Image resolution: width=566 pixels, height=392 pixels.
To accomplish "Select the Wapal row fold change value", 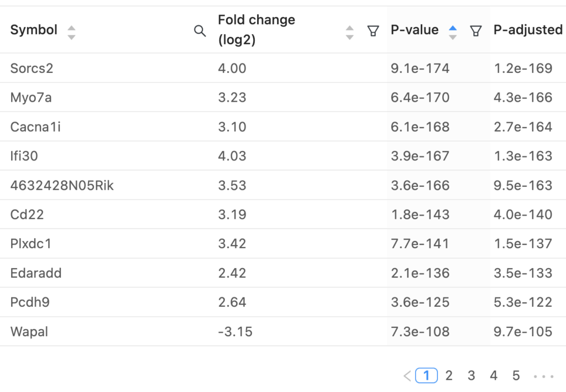I will coord(235,332).
